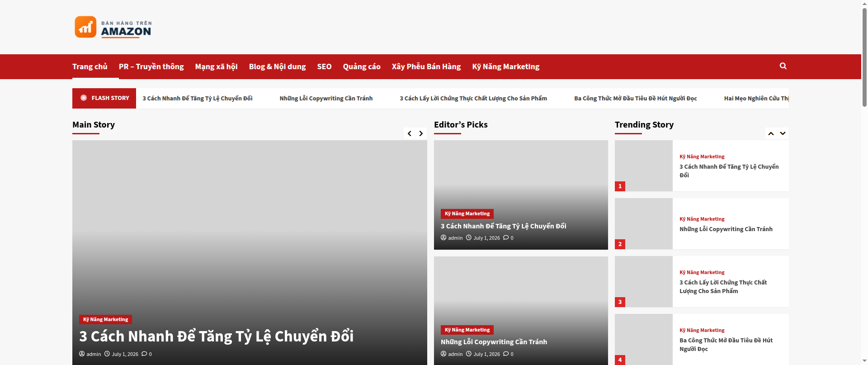
Task: Click Trending Story up arrow
Action: (x=771, y=133)
